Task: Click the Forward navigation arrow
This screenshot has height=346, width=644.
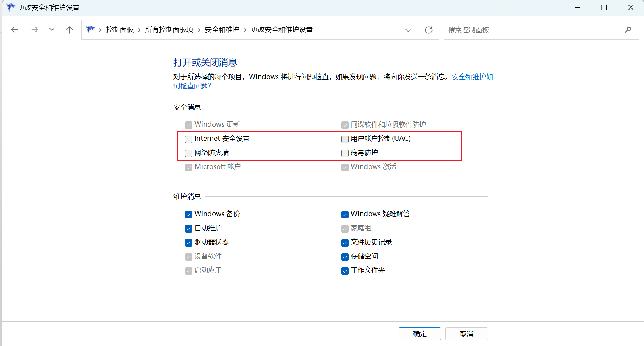Action: (x=35, y=30)
